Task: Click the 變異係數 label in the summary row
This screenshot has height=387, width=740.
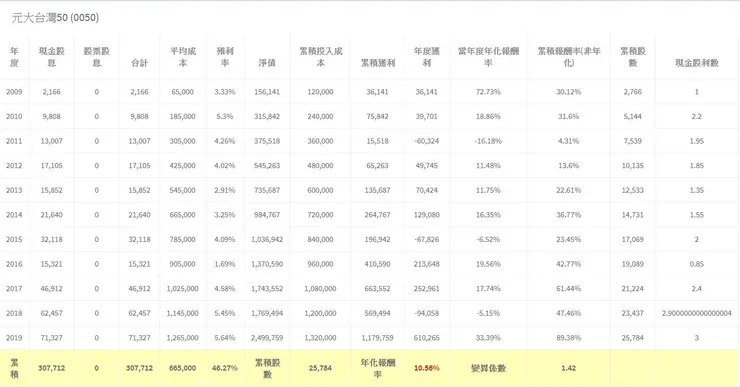Action: pos(488,368)
